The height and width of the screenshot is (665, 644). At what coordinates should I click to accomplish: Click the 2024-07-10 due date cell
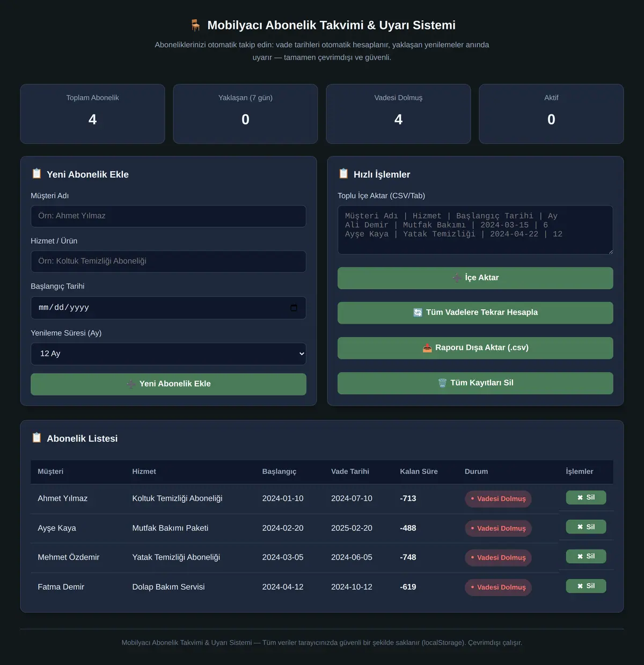352,498
